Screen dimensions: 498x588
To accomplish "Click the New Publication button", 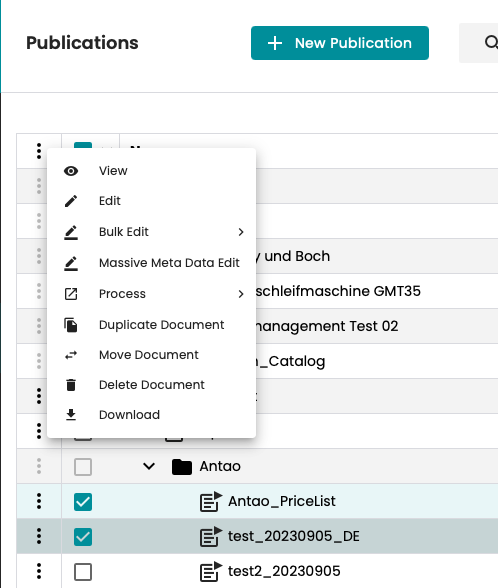I will 340,43.
